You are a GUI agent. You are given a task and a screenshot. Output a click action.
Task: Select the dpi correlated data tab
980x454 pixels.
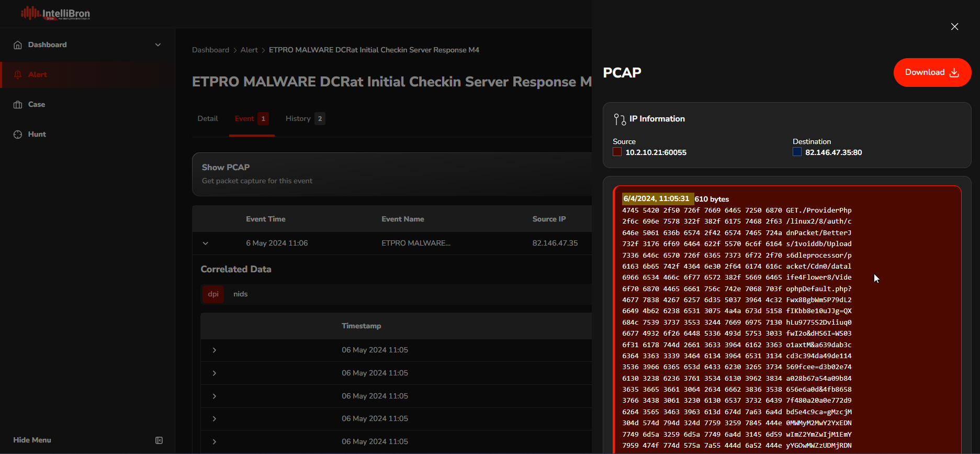(x=213, y=294)
